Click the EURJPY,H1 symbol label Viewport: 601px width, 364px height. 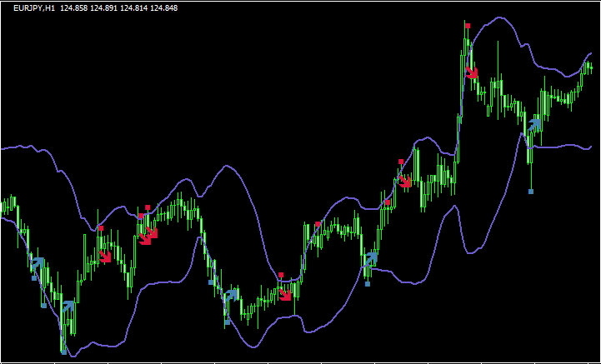click(34, 7)
